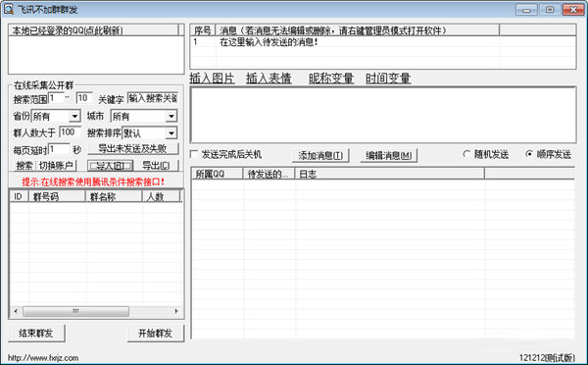The image size is (588, 365).
Task: Click the 群名称 column header
Action: click(x=114, y=196)
